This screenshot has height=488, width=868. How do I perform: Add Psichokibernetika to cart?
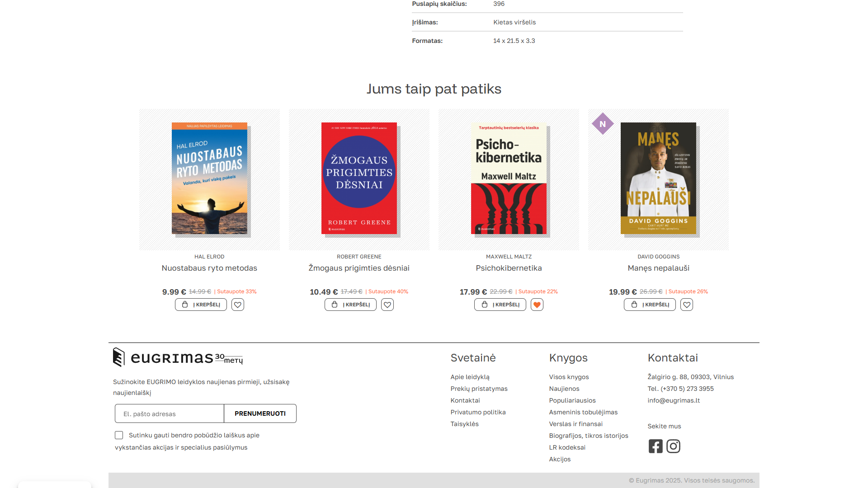[x=500, y=305]
